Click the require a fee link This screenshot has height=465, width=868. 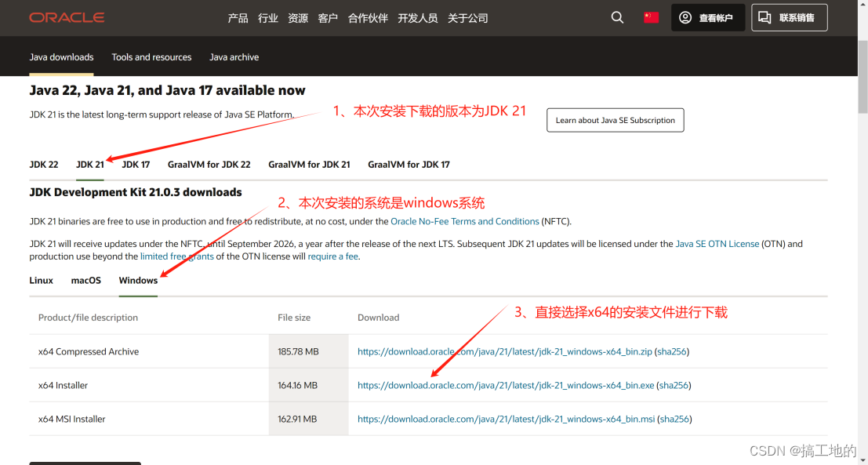click(332, 257)
